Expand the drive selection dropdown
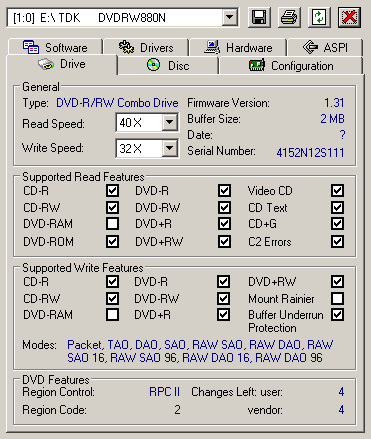 (230, 17)
